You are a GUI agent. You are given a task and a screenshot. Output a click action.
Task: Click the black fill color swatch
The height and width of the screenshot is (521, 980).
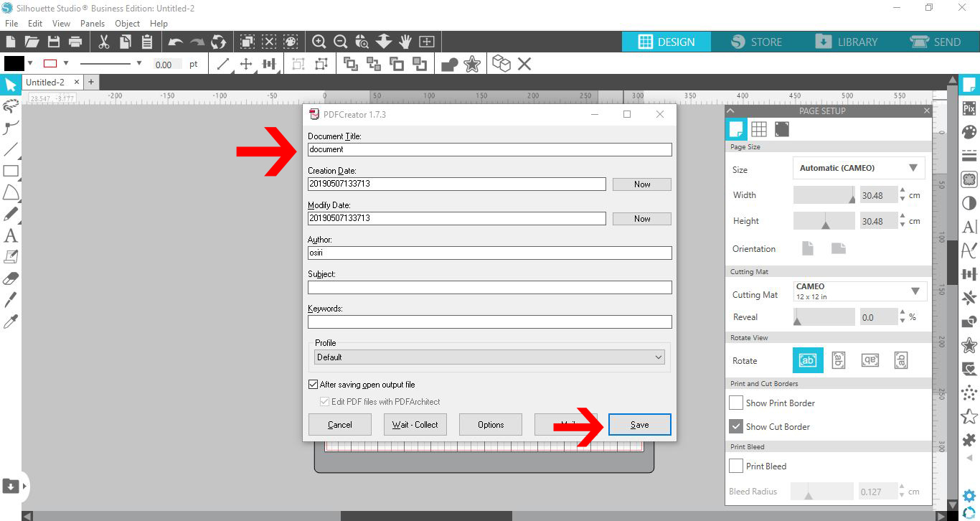point(14,63)
